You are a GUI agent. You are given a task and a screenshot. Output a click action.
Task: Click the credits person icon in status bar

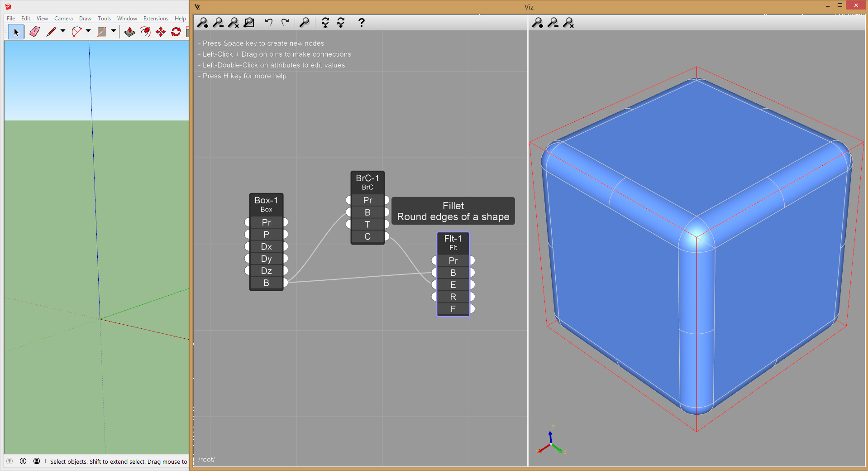point(37,461)
